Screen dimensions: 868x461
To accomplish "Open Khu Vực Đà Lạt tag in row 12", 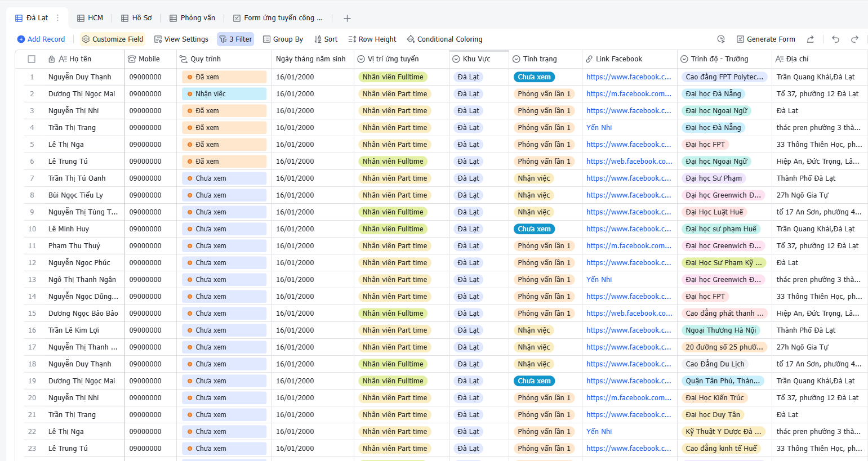I will pos(468,263).
